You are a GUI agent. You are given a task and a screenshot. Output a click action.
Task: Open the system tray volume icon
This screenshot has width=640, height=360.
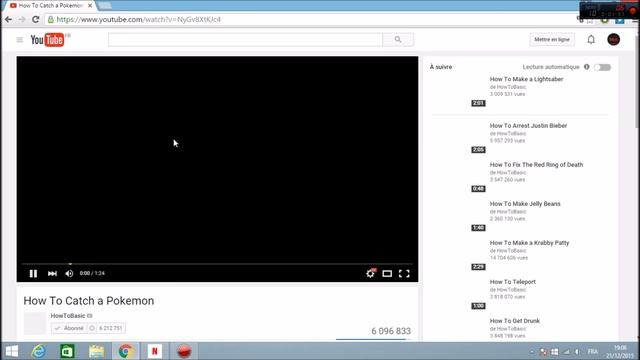pyautogui.click(x=577, y=351)
